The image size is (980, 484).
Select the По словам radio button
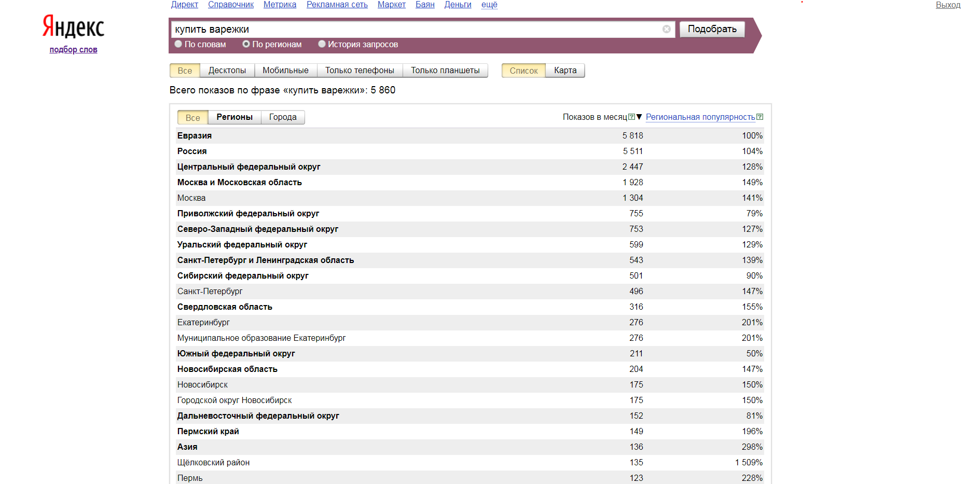coord(178,44)
